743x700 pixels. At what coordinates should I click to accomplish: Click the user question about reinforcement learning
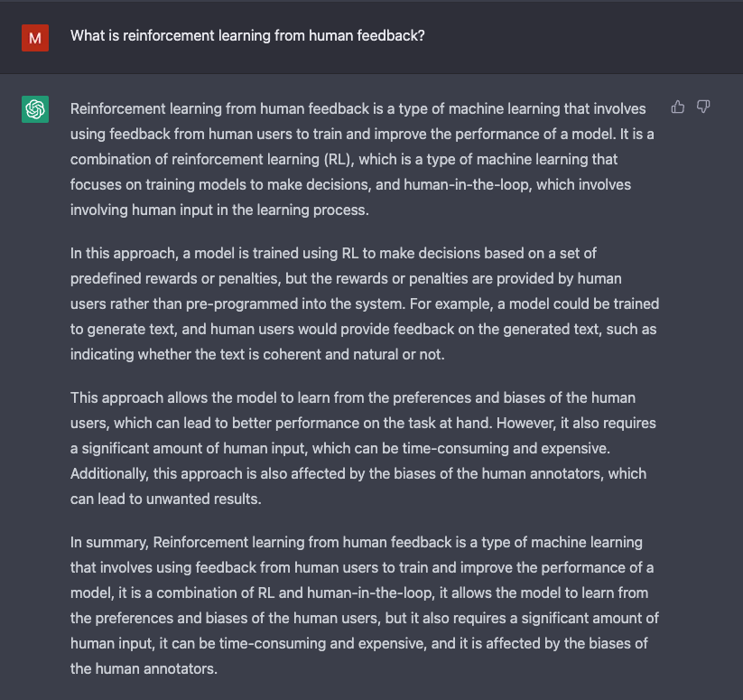[247, 36]
